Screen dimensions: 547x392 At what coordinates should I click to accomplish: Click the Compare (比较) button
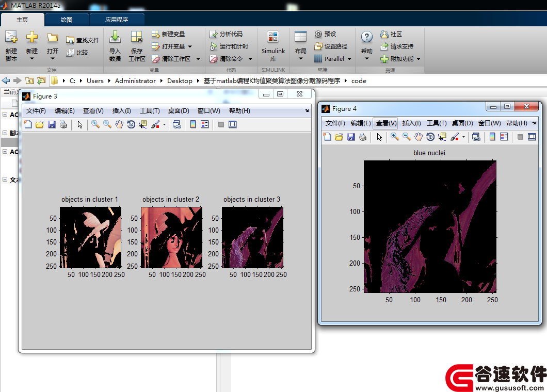[77, 52]
